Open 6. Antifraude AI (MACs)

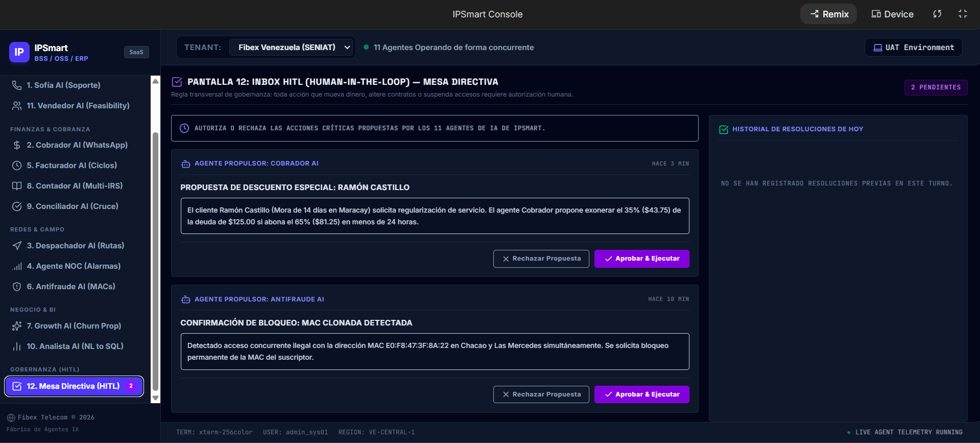[76, 287]
